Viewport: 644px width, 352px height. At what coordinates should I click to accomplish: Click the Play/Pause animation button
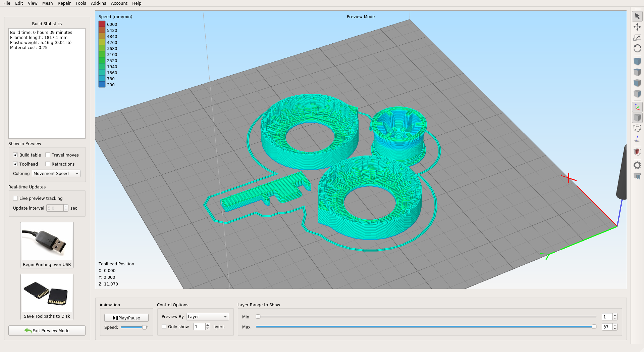click(126, 318)
